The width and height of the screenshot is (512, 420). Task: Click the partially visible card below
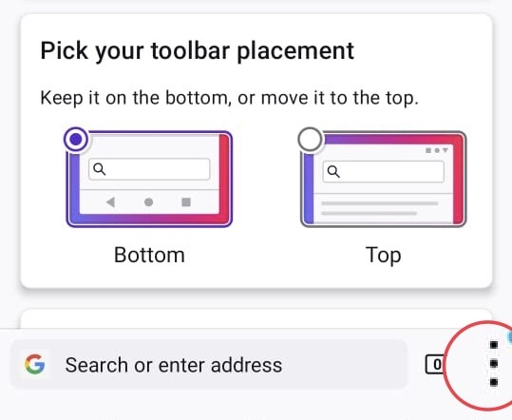[256, 318]
